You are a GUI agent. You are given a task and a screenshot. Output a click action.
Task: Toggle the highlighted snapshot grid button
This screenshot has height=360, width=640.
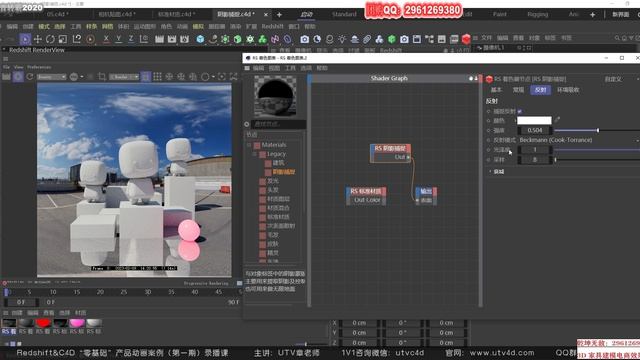(146, 77)
